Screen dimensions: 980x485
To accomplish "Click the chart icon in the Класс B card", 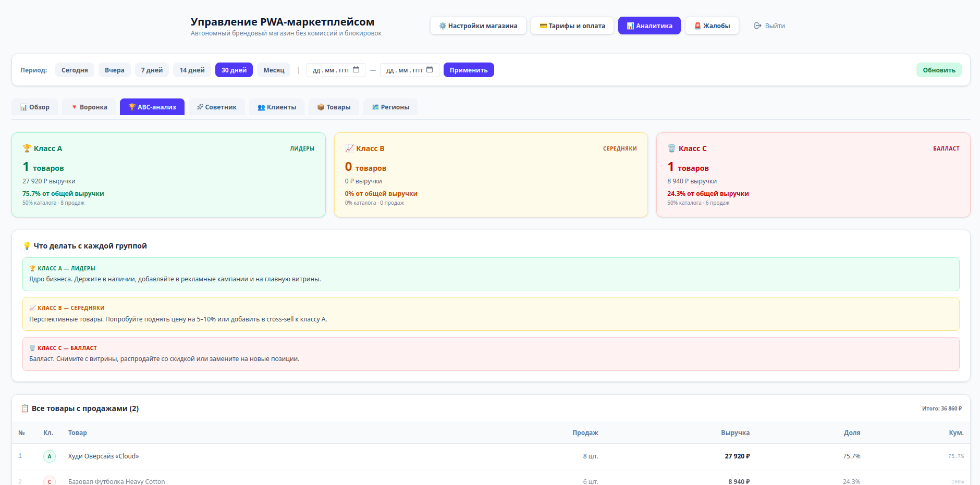I will click(x=349, y=148).
